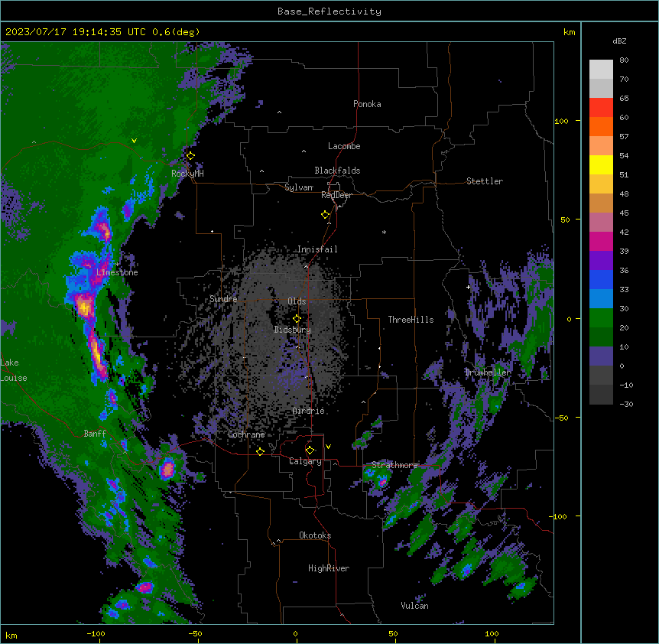
Task: Click the Okotoks map label
Action: click(x=315, y=535)
